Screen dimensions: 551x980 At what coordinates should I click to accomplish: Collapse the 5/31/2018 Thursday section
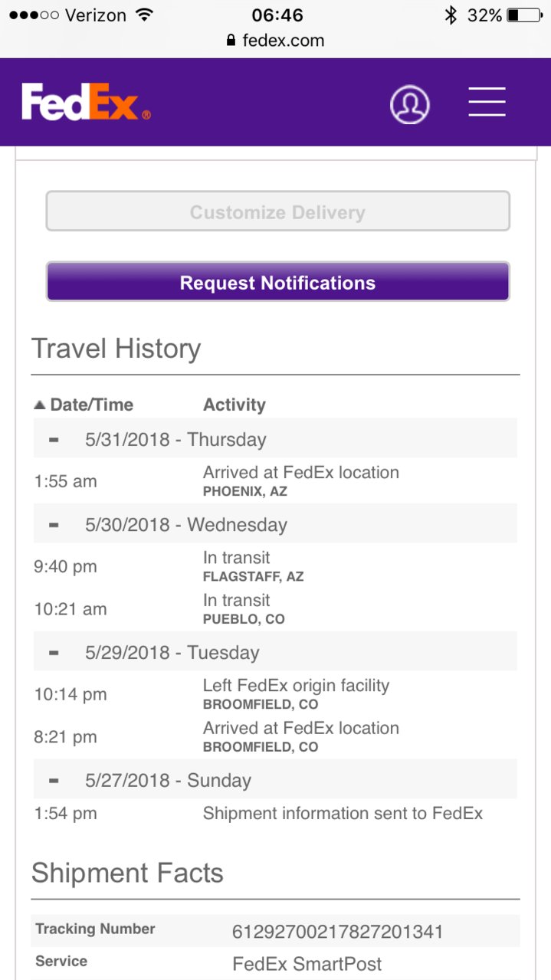[54, 440]
